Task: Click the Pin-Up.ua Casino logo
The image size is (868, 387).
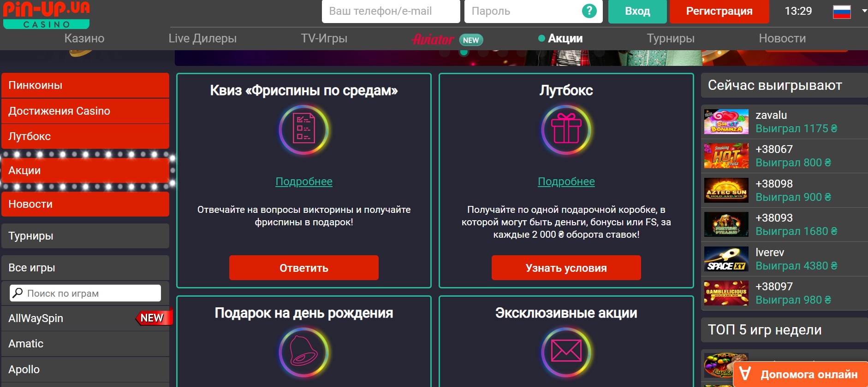Action: (46, 14)
